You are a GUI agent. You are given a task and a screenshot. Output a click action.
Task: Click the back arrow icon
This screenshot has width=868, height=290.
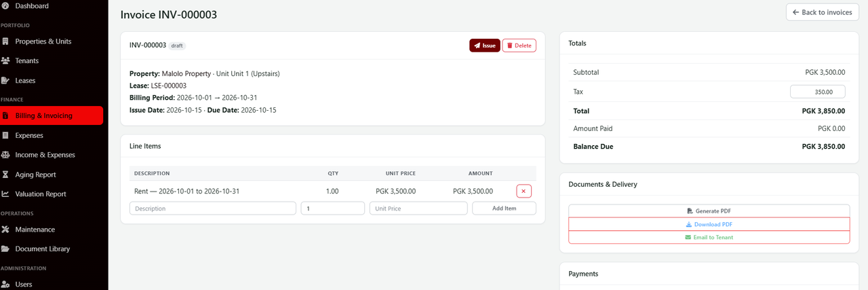coord(795,12)
